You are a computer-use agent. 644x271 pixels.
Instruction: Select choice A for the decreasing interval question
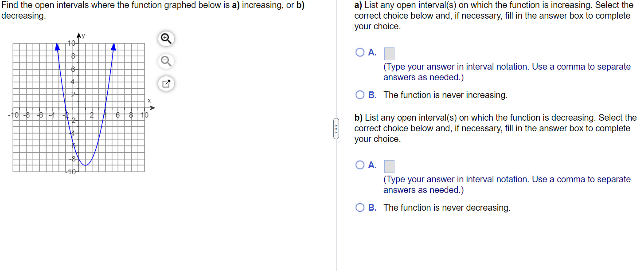[x=359, y=165]
